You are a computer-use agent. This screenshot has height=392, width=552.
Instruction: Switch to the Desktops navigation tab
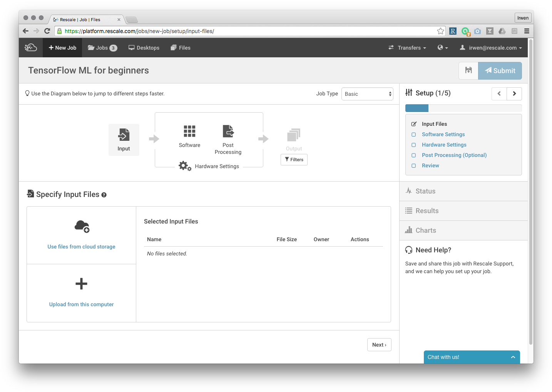(144, 47)
